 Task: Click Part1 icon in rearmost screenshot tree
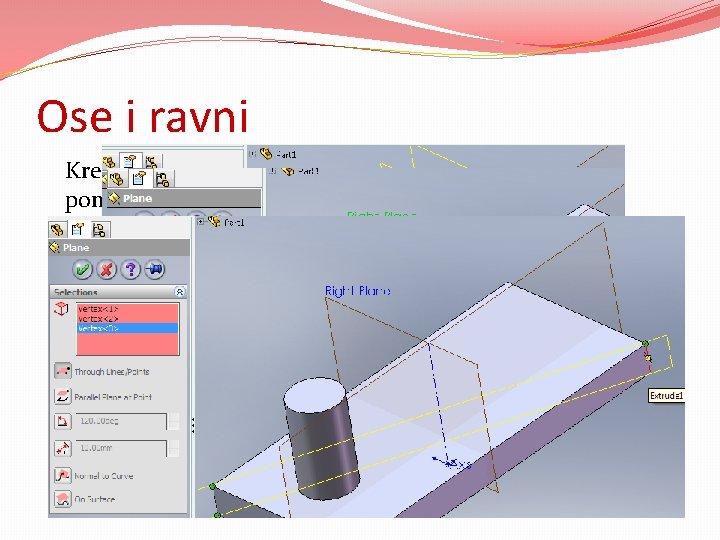[266, 153]
